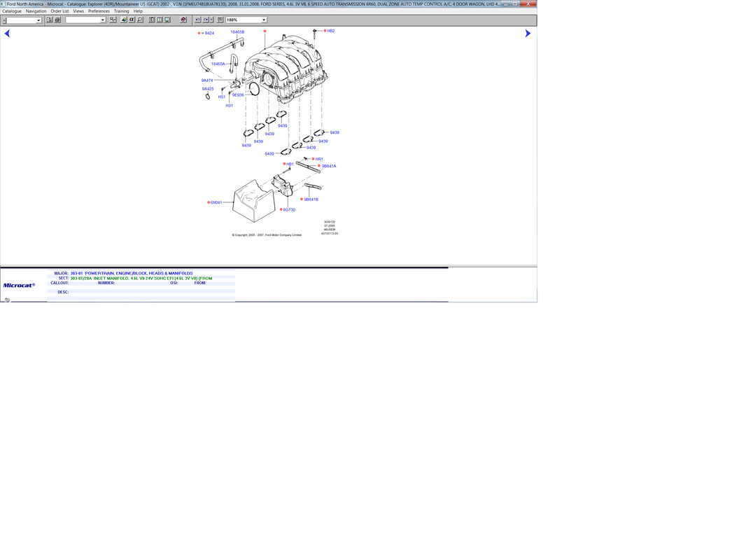
Task: Click the undo back arrow icon
Action: click(198, 20)
